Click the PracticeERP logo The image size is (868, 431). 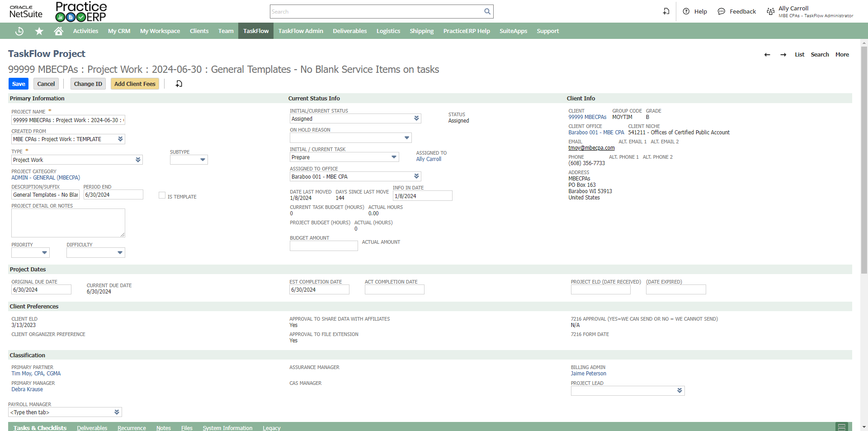coord(81,12)
